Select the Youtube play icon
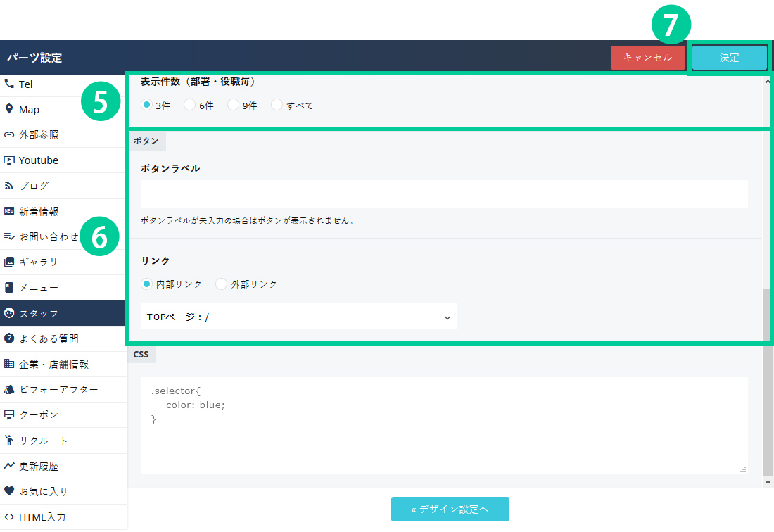This screenshot has width=774, height=532. coord(9,160)
